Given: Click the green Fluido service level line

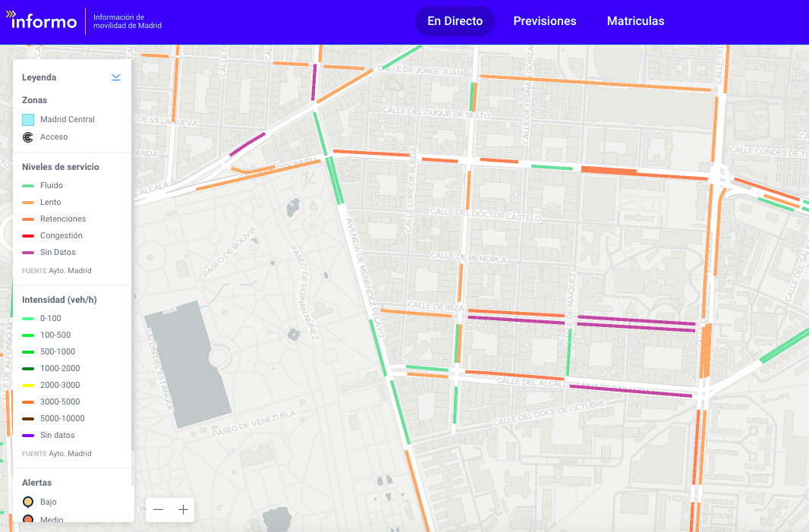Looking at the screenshot, I should click(x=28, y=186).
